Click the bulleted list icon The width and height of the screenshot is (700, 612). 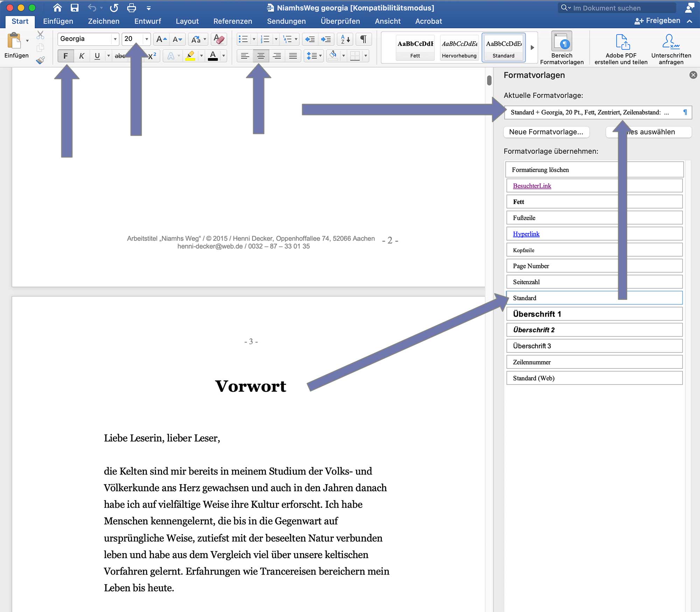pos(243,39)
